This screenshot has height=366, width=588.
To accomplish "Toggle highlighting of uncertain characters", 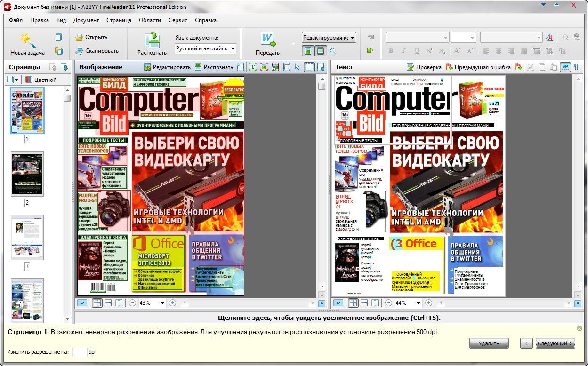I will click(x=565, y=67).
